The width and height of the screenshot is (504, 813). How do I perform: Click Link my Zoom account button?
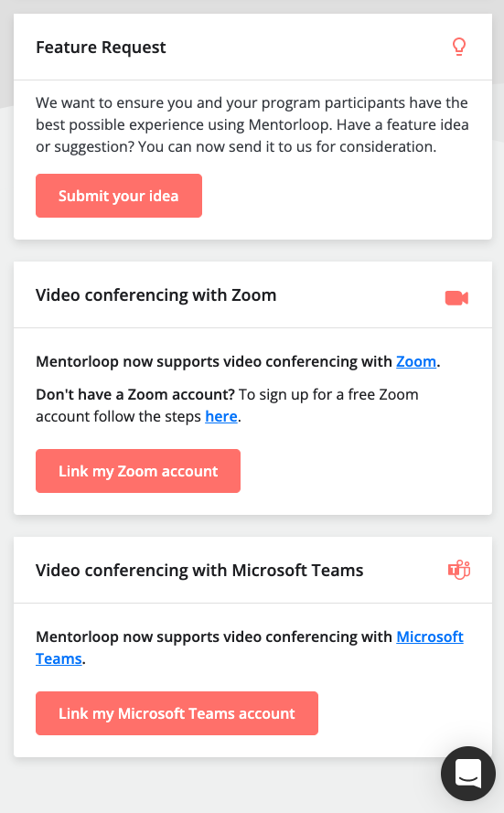click(138, 471)
